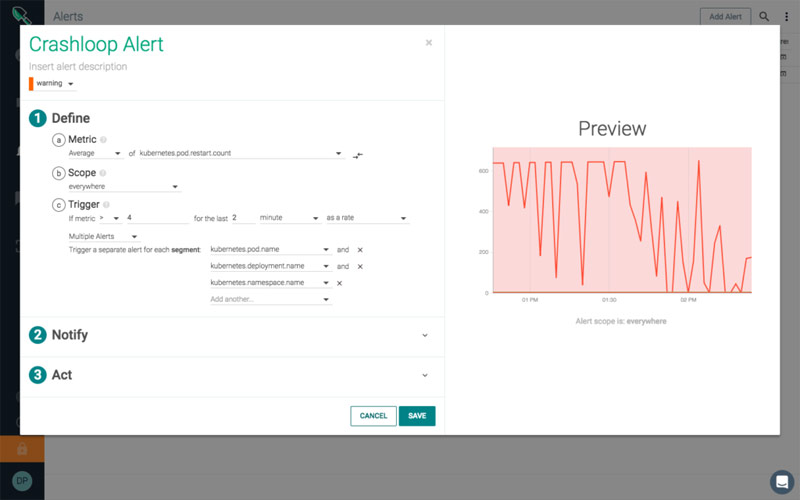Open the 'Add another...' segment dropdown
The image size is (800, 500).
(270, 299)
